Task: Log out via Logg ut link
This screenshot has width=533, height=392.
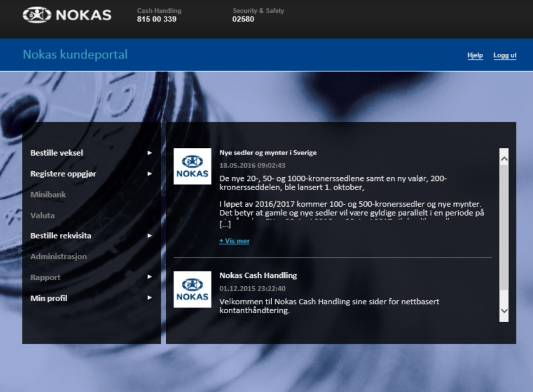Action: click(x=505, y=56)
